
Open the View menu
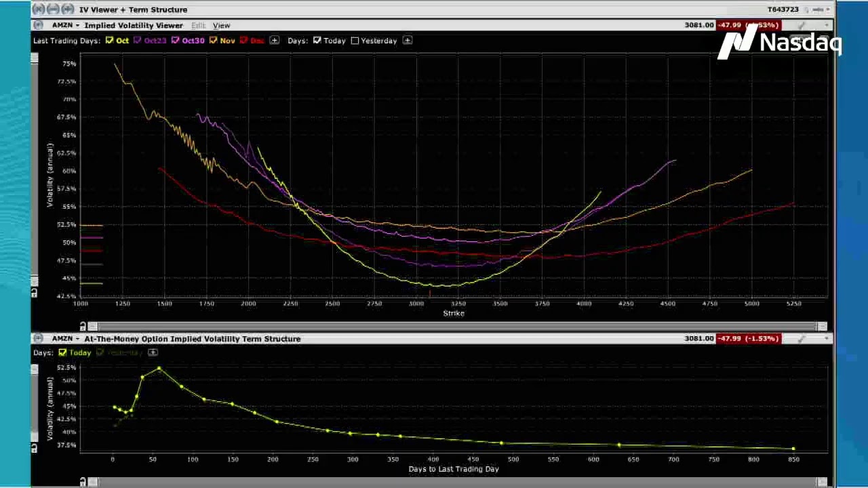[x=222, y=26]
